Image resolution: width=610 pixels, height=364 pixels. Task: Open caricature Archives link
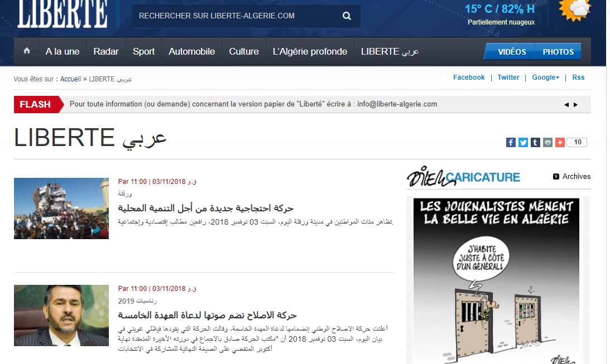tap(576, 176)
